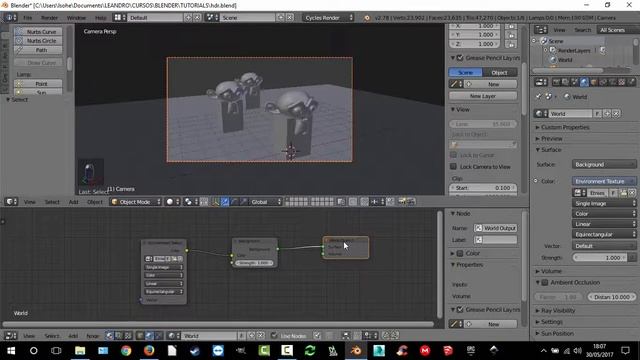The height and width of the screenshot is (360, 640).
Task: Click the Outliner editor type icon
Action: [x=541, y=30]
